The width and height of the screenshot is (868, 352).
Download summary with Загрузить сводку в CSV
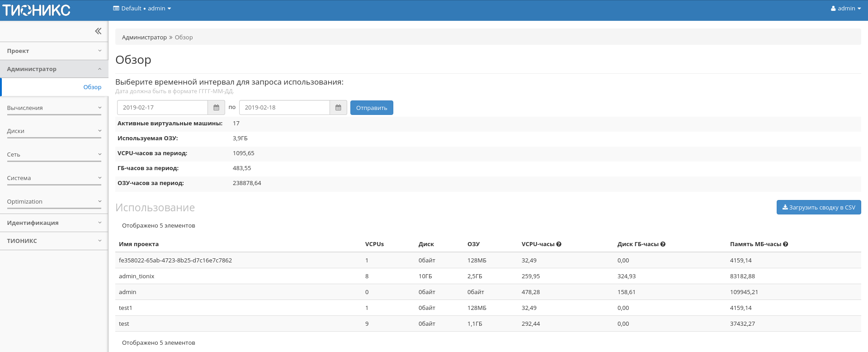click(818, 208)
